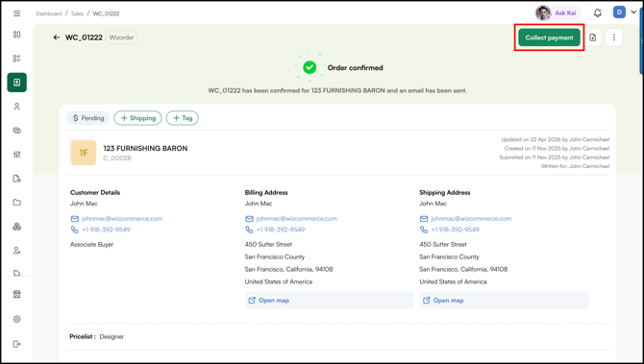Click the Pricelist Designer value

pos(111,336)
